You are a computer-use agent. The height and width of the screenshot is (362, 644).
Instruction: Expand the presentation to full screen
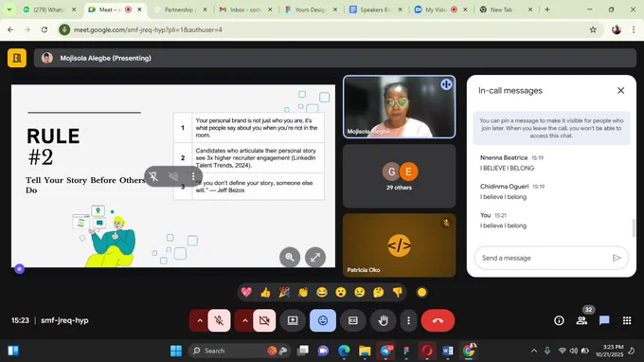click(315, 257)
